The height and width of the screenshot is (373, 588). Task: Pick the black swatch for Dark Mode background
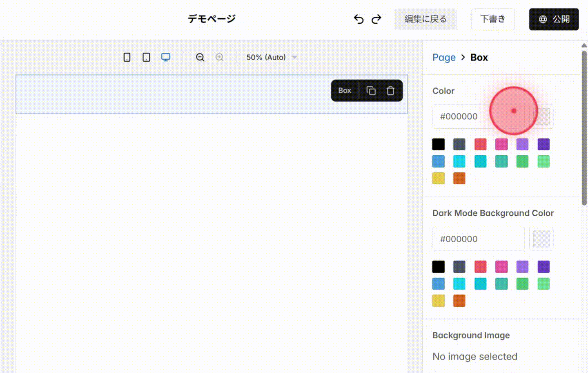click(438, 266)
